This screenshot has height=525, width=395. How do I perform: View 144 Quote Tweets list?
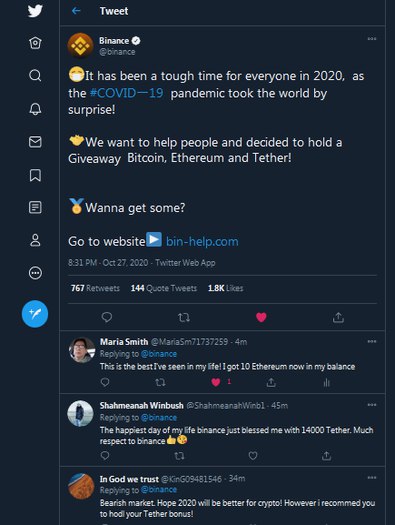click(x=164, y=288)
